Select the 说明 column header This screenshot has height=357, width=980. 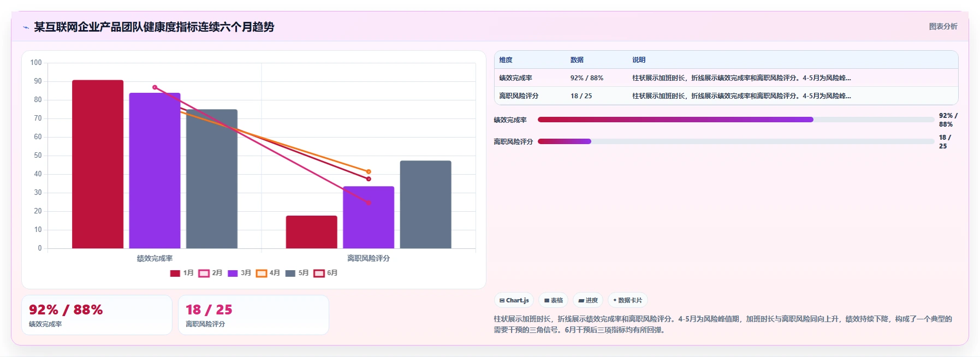(639, 60)
